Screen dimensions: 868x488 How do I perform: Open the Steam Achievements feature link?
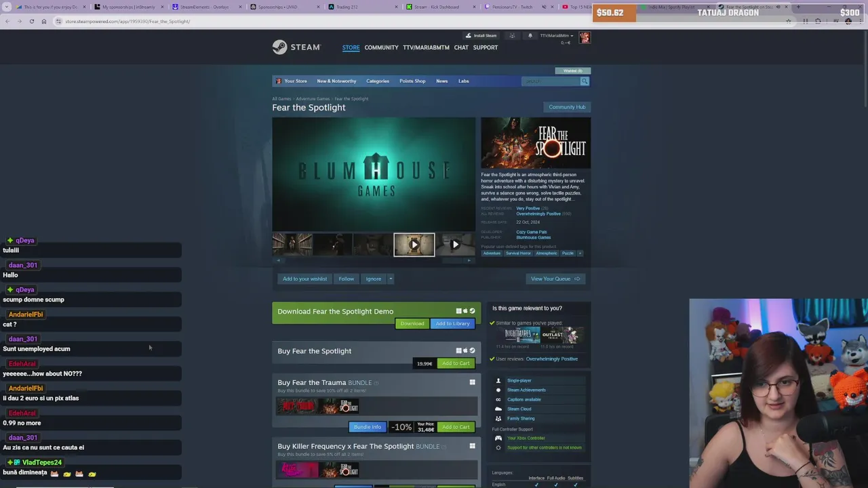coord(526,390)
